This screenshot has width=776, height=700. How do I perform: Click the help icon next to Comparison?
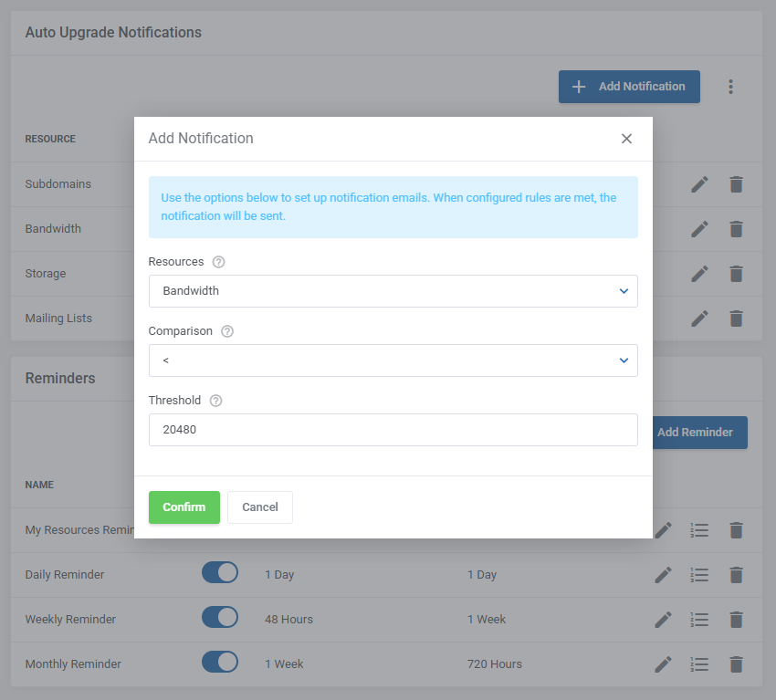point(227,331)
